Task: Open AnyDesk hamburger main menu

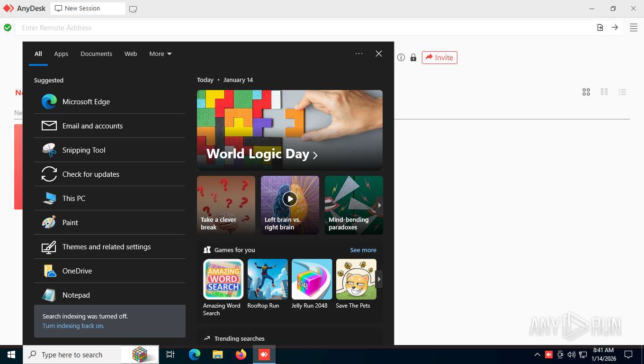Action: 634,27
